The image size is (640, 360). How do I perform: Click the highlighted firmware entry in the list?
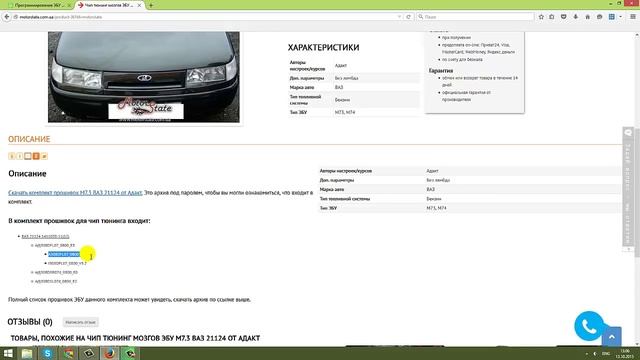[x=64, y=254]
